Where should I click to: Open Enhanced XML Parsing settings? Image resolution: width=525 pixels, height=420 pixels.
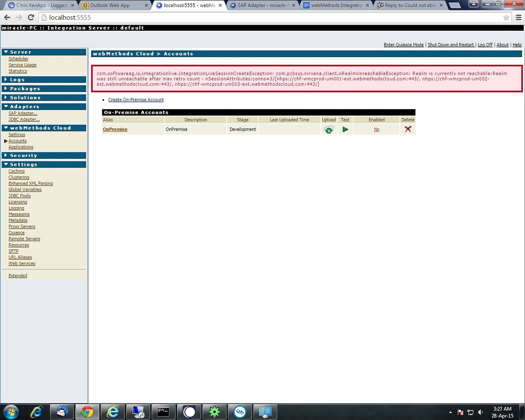pyautogui.click(x=31, y=184)
